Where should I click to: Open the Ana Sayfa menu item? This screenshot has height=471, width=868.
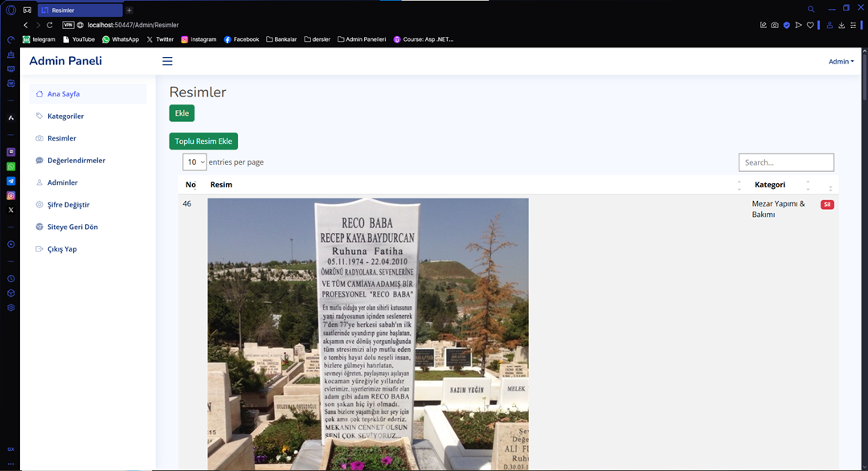(x=63, y=94)
